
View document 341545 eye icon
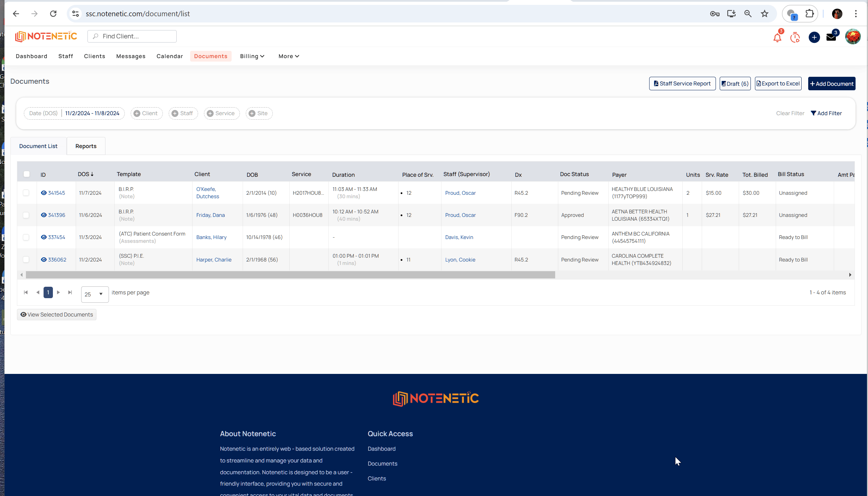pyautogui.click(x=44, y=193)
